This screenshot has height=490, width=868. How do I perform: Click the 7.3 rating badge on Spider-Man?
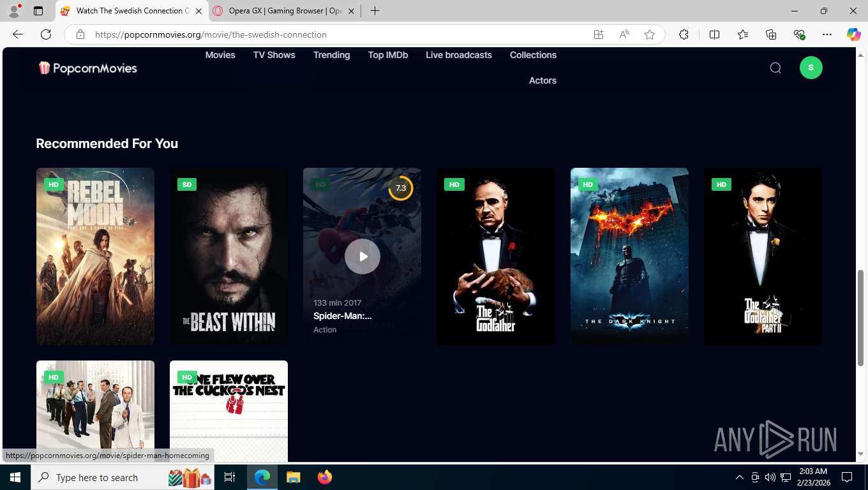point(401,188)
